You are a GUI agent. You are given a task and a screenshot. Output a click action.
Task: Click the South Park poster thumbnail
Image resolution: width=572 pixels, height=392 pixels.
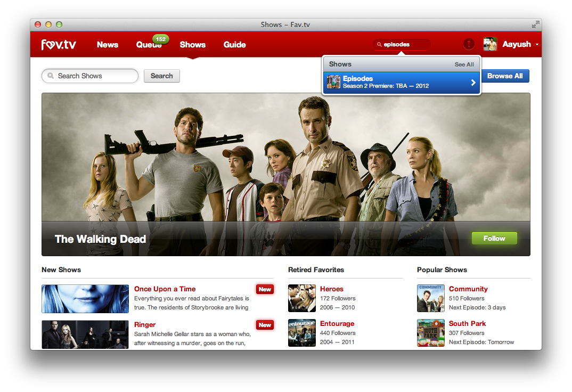[x=431, y=333]
